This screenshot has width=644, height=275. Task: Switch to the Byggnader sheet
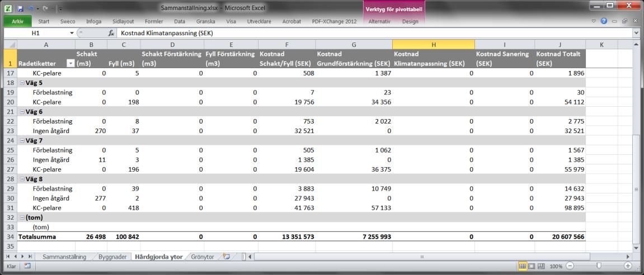pyautogui.click(x=112, y=257)
